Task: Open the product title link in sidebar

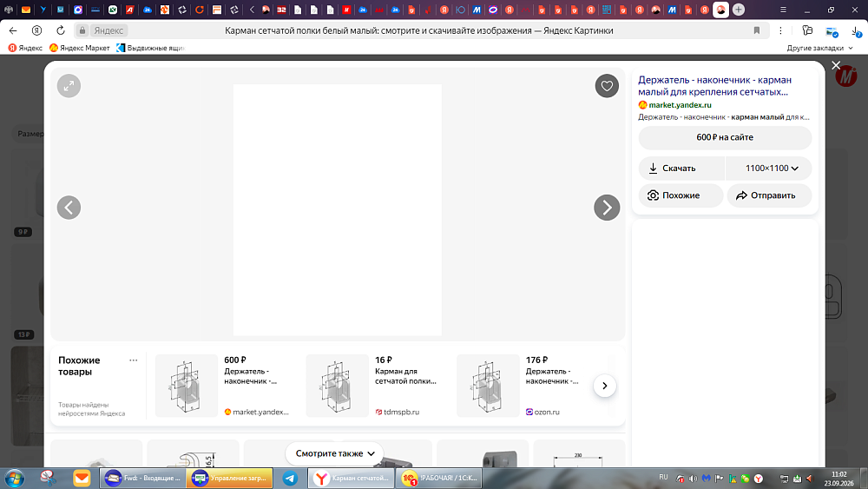Action: pos(714,86)
